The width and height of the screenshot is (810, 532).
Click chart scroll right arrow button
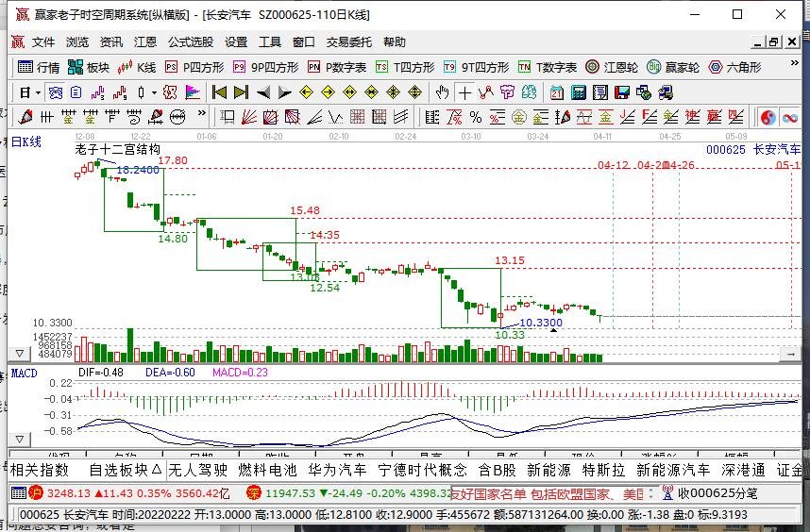[x=790, y=354]
